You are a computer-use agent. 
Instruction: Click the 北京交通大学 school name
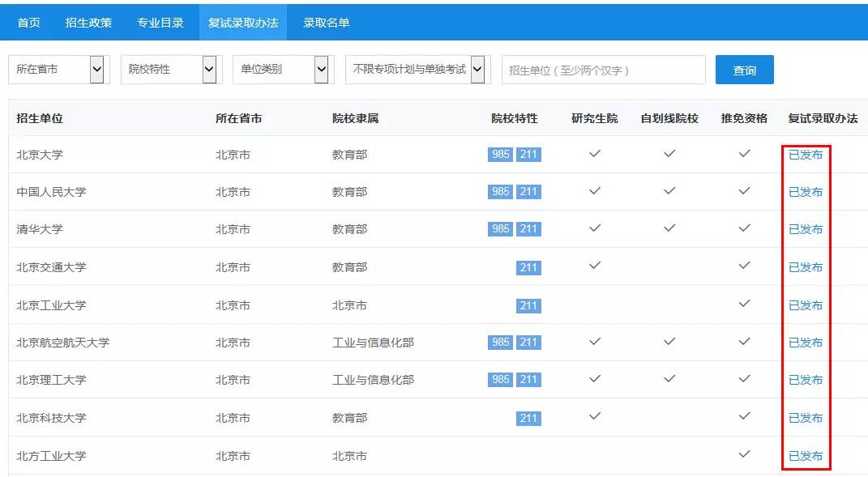click(x=52, y=267)
